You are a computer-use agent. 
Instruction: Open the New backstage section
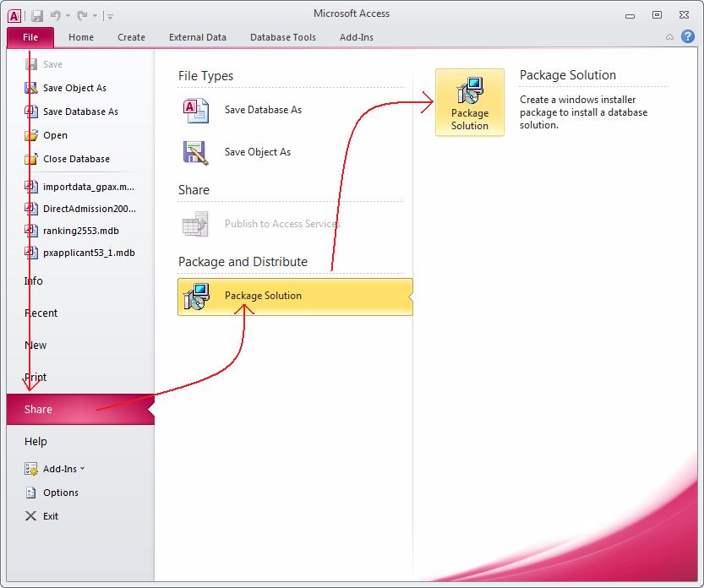pos(35,346)
